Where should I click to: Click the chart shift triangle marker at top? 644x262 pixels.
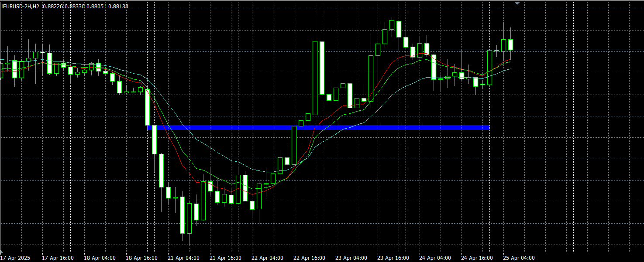coord(517,3)
